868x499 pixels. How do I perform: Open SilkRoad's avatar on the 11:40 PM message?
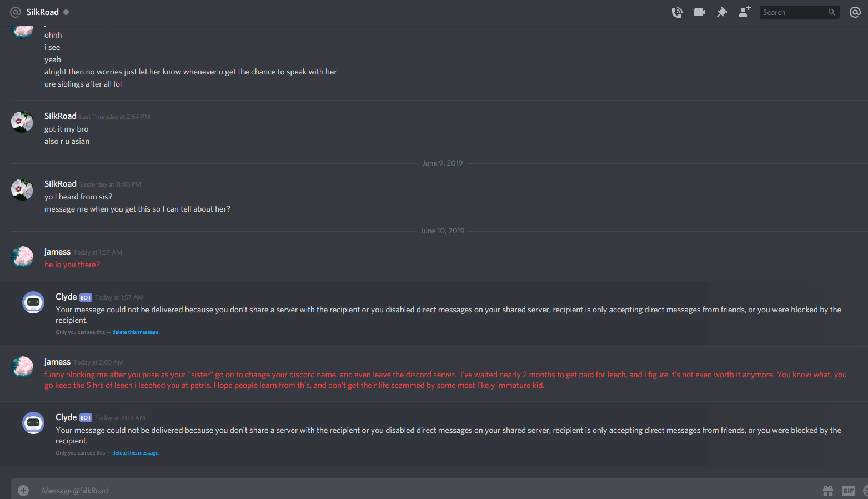pos(22,189)
